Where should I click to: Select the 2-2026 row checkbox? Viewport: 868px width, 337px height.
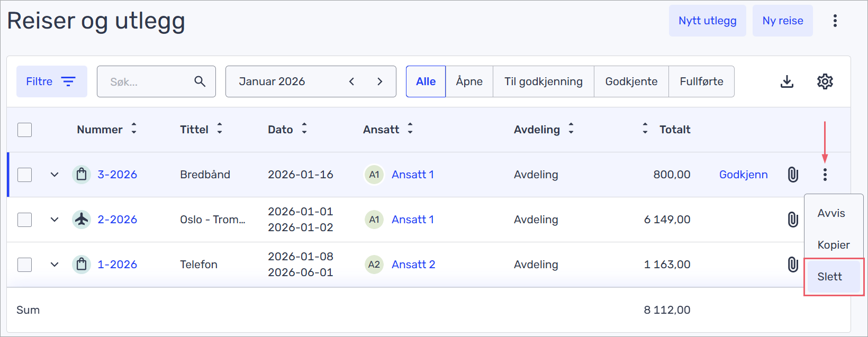(x=25, y=220)
